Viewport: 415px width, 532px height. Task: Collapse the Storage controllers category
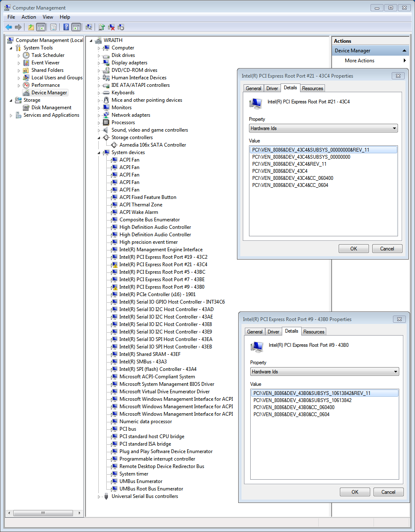(x=99, y=138)
